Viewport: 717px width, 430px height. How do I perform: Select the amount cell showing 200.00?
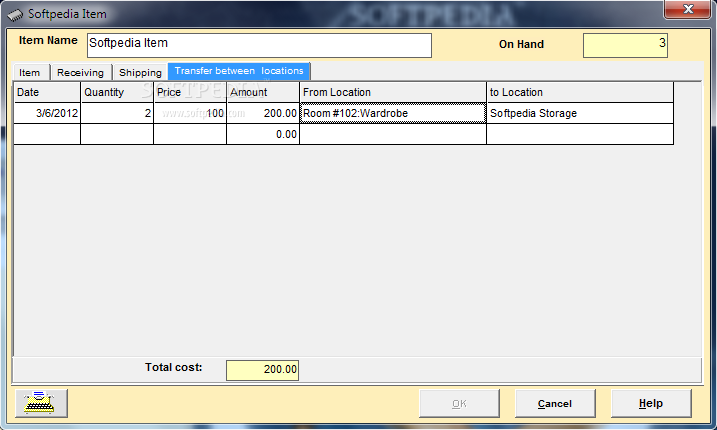(263, 113)
